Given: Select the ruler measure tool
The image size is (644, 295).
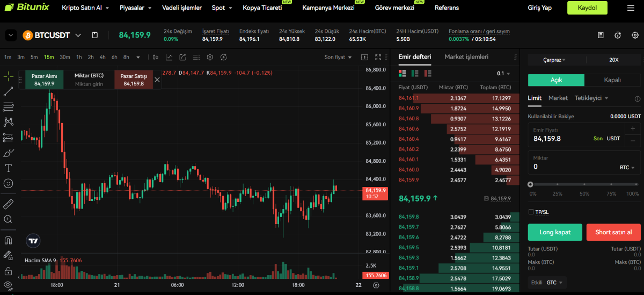Looking at the screenshot, I should pyautogui.click(x=8, y=204).
